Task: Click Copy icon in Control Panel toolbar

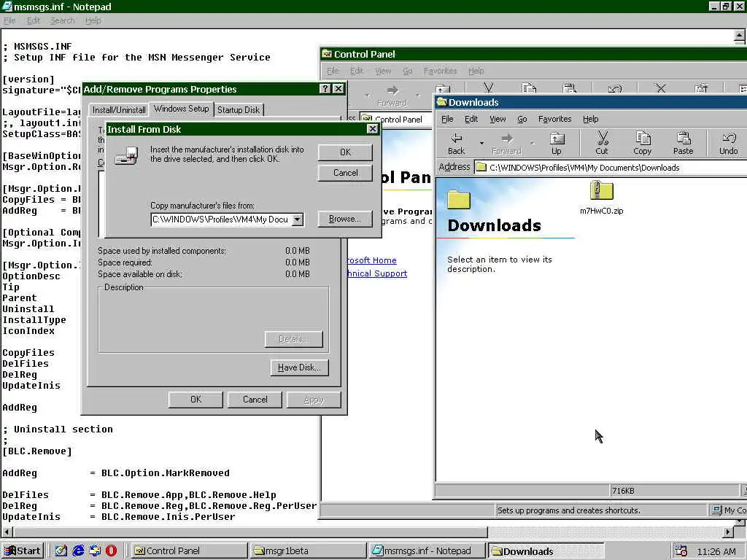Action: coord(529,88)
